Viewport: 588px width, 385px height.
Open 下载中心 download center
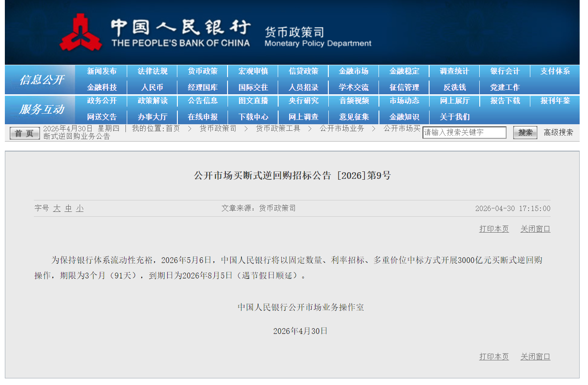coord(253,117)
